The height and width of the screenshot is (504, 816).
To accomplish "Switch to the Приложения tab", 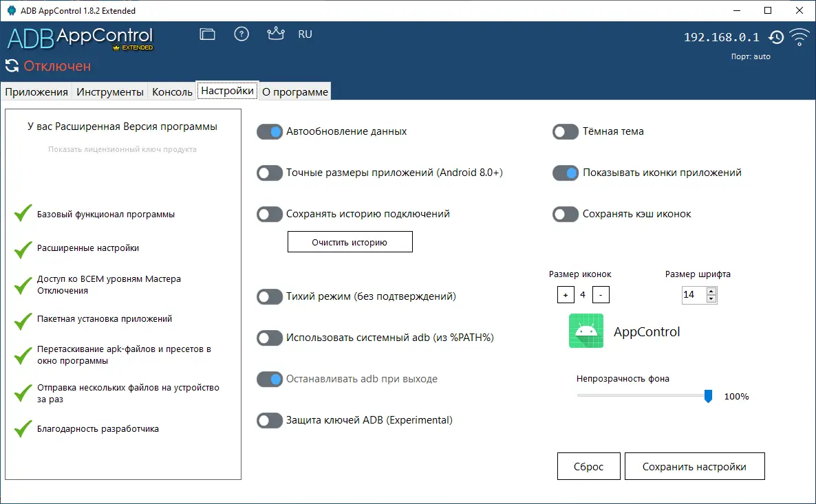I will [36, 91].
